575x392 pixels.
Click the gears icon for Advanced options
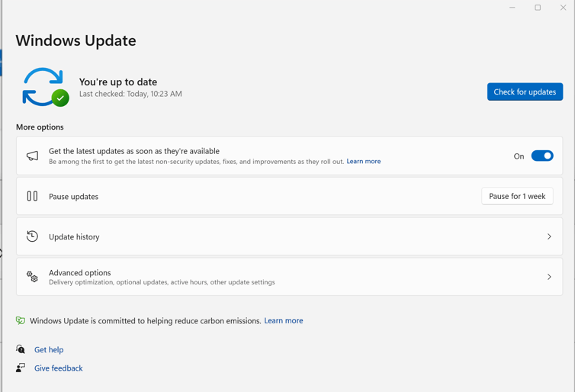point(32,277)
